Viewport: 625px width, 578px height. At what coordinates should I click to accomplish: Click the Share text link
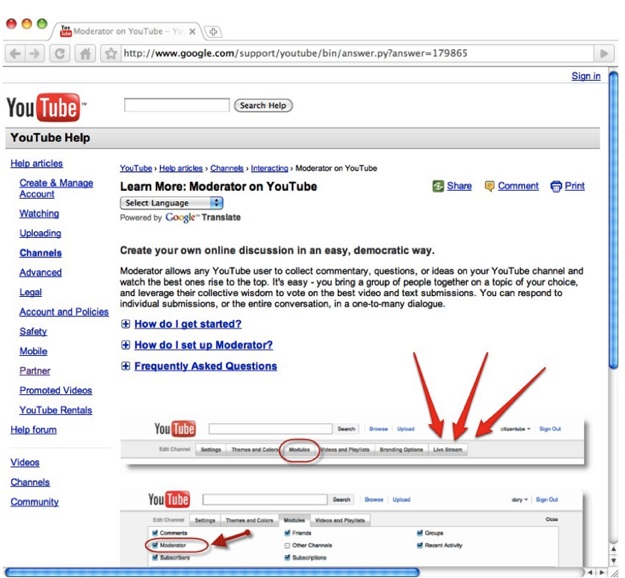click(459, 186)
